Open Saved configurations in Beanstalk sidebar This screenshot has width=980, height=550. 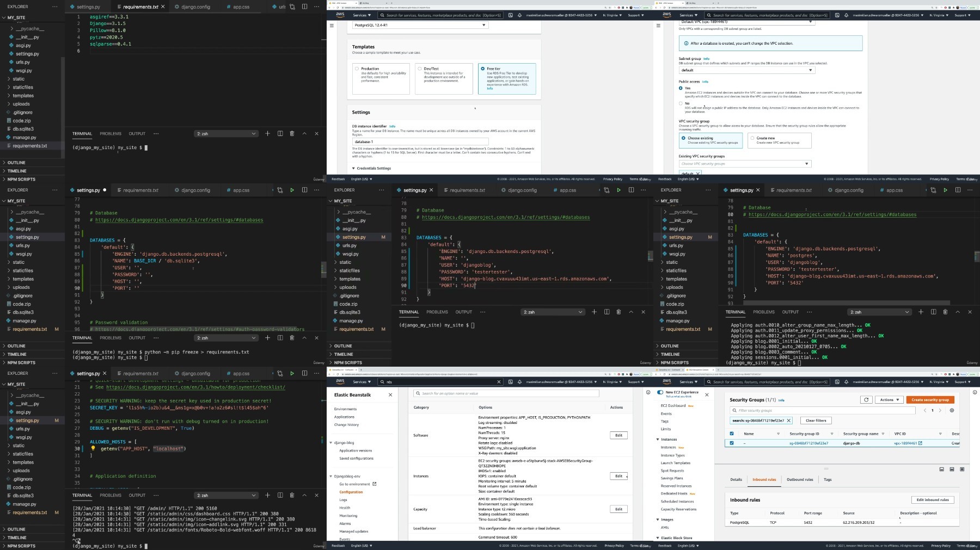(356, 459)
